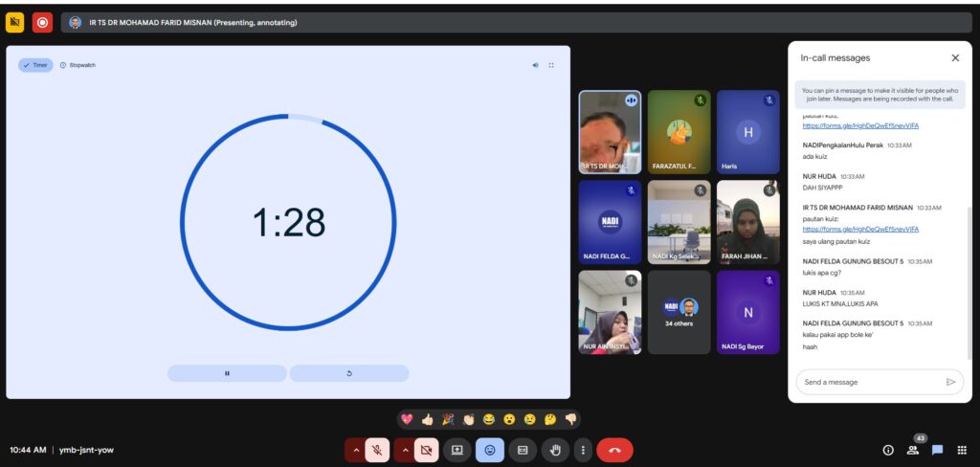Toggle the muted microphone button
980x467 pixels.
(377, 450)
